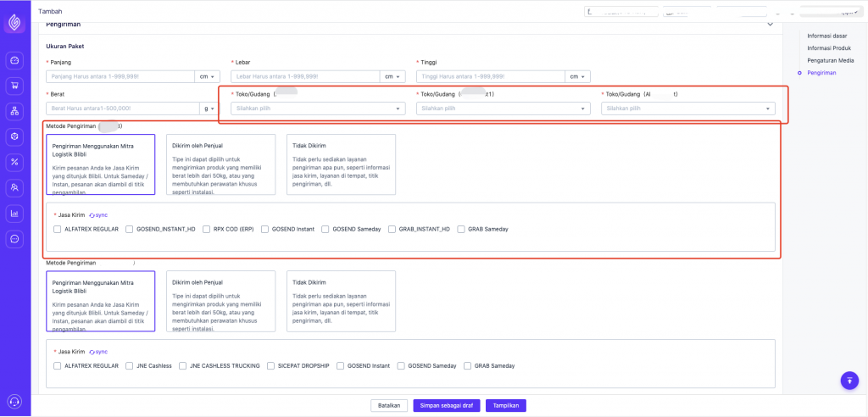Open the hierarchy tree icon in sidebar

15,111
